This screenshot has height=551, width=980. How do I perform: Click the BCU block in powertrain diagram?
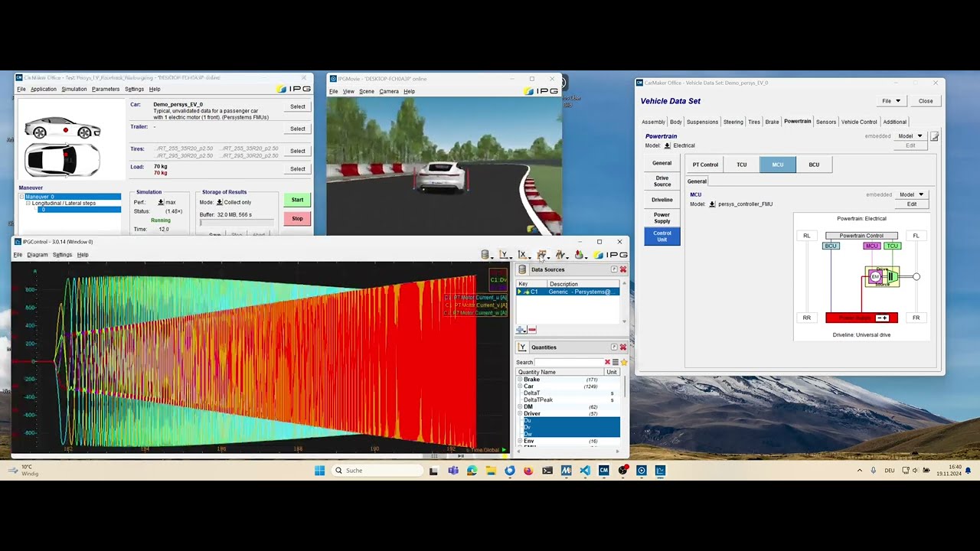point(831,246)
